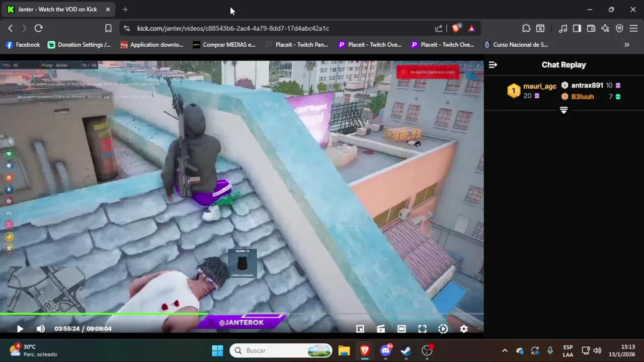Open Donation Settings bookmark
Image resolution: width=644 pixels, height=362 pixels.
click(79, 45)
